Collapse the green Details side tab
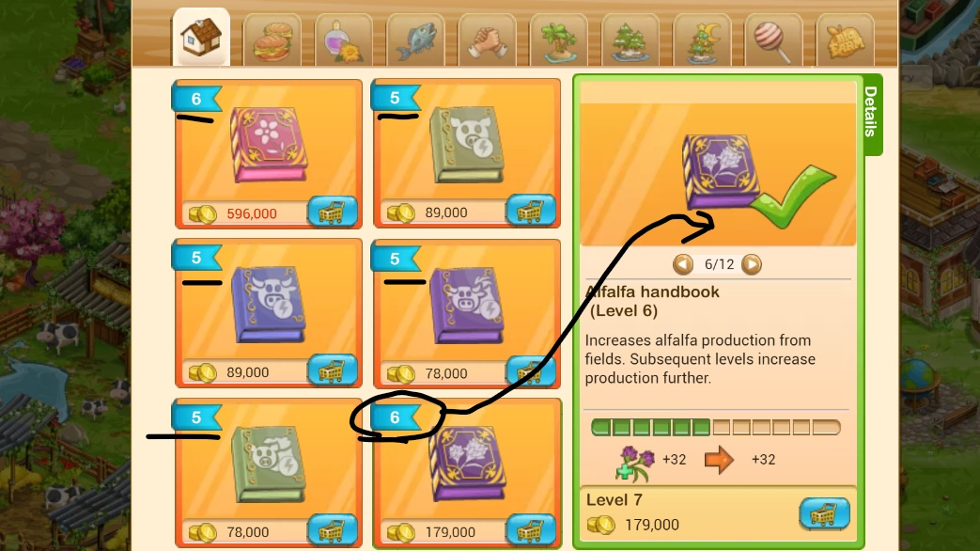This screenshot has width=980, height=551. (872, 115)
